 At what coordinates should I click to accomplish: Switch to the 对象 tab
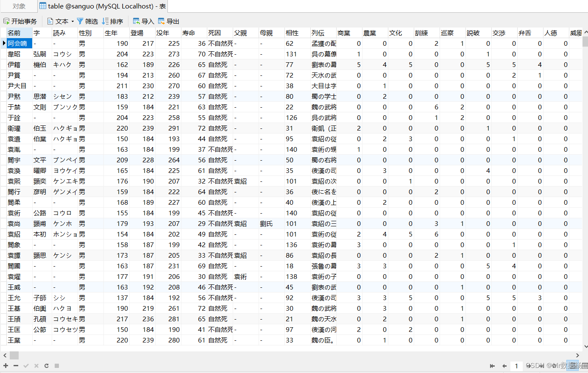tap(19, 6)
